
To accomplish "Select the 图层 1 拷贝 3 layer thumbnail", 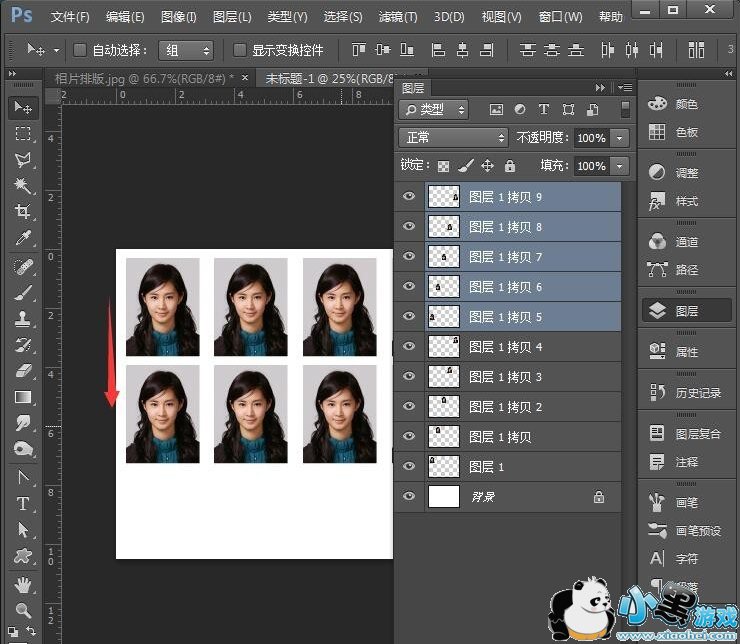I will [x=443, y=377].
